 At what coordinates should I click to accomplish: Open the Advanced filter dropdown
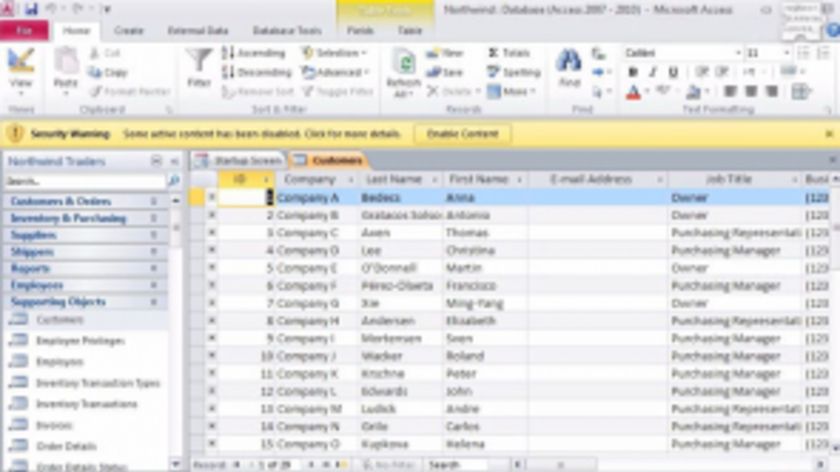coord(336,72)
